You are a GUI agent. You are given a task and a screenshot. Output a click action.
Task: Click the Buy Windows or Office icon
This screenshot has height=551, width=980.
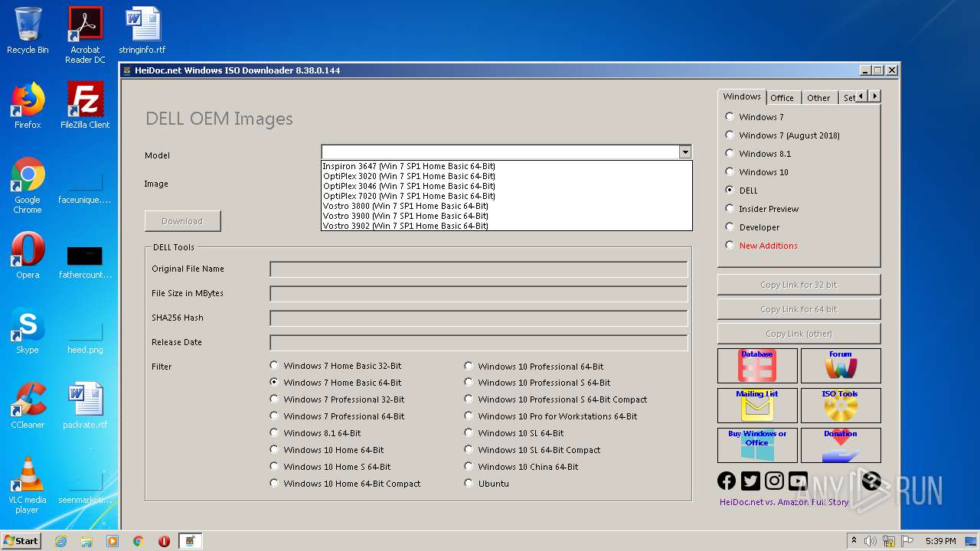[757, 445]
